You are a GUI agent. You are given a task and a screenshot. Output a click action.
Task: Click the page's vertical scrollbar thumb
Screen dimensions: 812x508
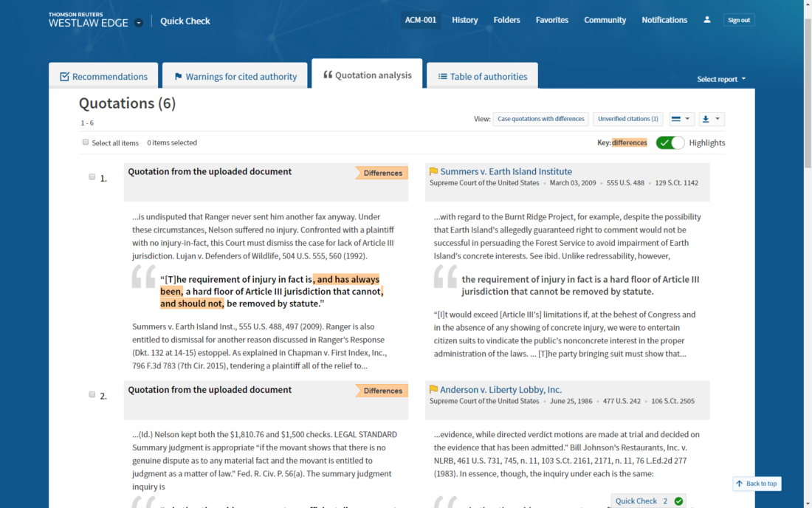tap(808, 92)
